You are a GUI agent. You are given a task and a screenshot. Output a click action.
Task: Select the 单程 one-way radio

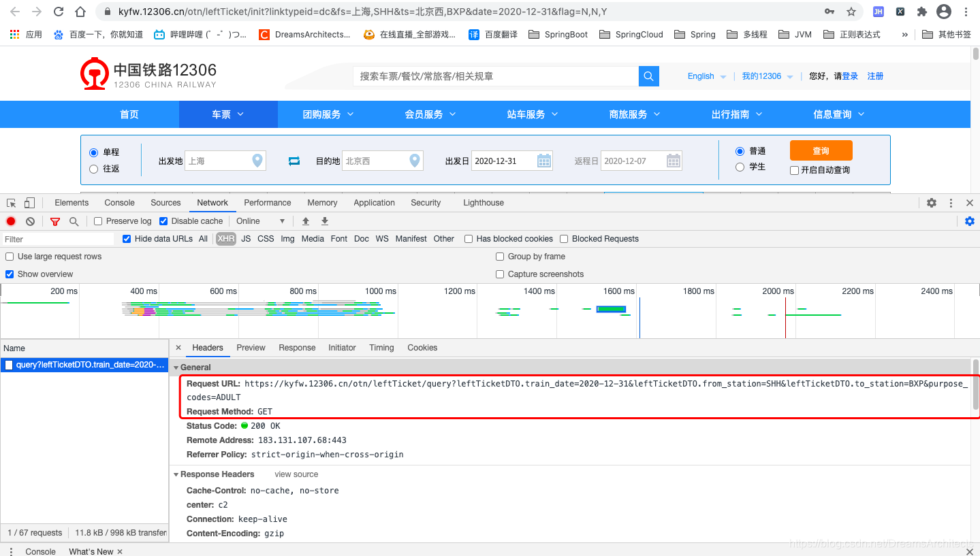[x=94, y=152]
